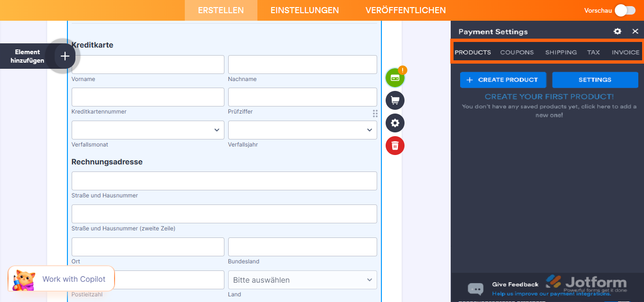
Task: Expand the Verfallsjahr dropdown
Action: 302,130
